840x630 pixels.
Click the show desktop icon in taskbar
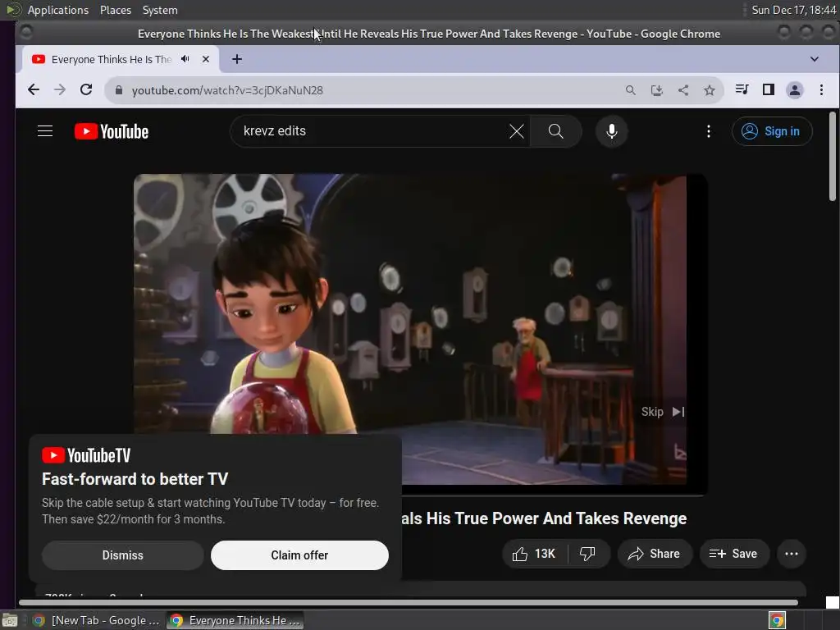(x=10, y=620)
